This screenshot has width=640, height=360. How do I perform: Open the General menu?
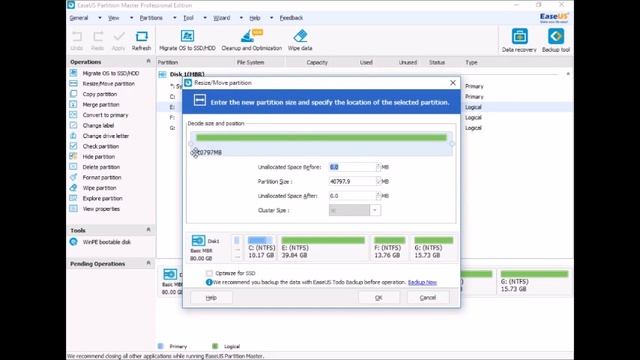tap(79, 18)
